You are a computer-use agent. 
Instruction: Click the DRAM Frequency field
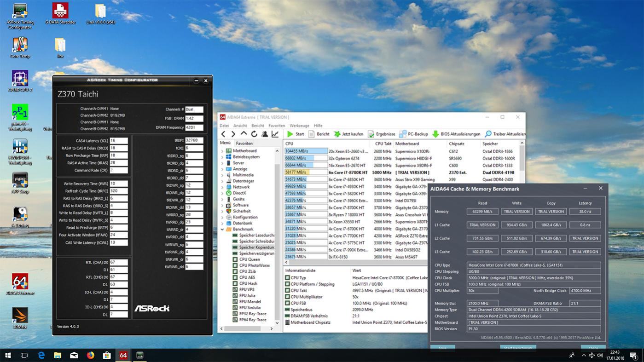point(194,127)
